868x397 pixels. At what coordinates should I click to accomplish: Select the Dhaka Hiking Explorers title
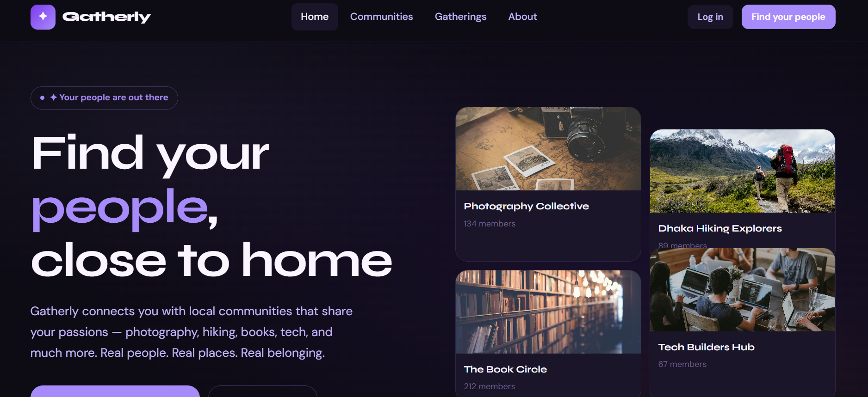click(x=720, y=228)
